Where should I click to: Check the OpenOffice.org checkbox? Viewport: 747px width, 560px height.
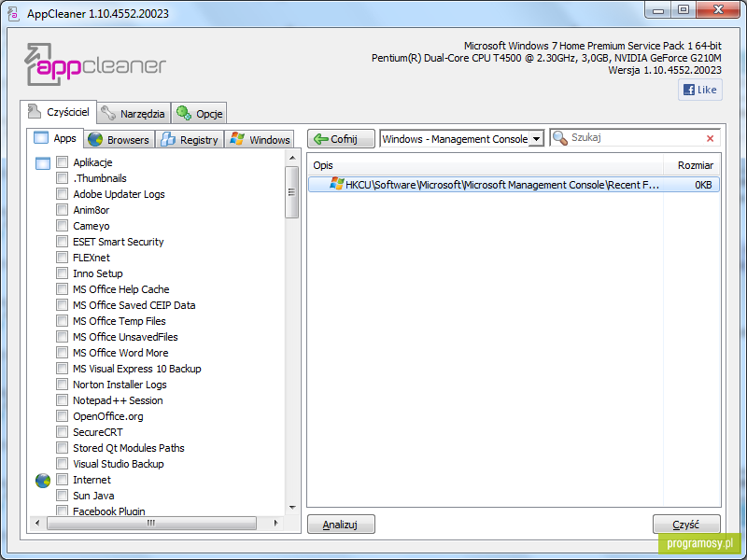coord(62,416)
